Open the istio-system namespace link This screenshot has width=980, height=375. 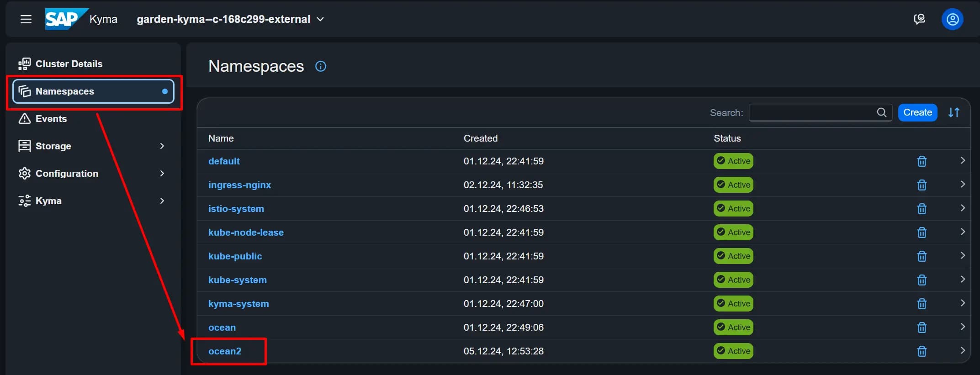(236, 209)
